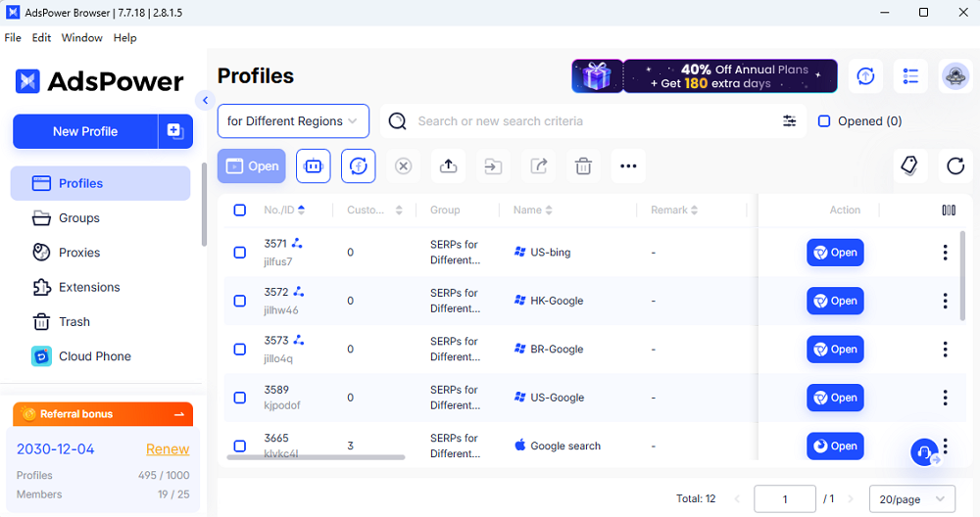980x517 pixels.
Task: Open the File menu
Action: 13,37
